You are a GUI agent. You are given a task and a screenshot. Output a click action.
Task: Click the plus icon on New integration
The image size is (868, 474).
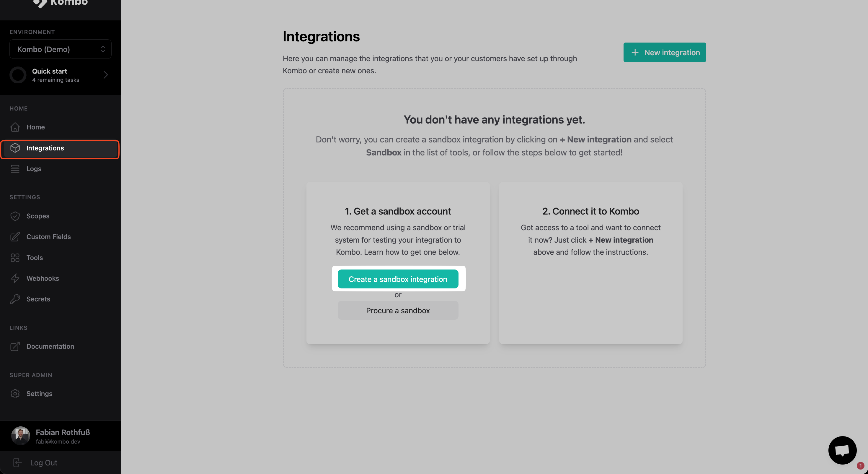pyautogui.click(x=635, y=53)
